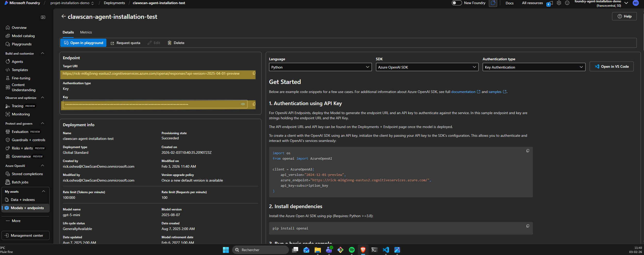Follow the samples link
The image size is (644, 255).
click(x=497, y=92)
